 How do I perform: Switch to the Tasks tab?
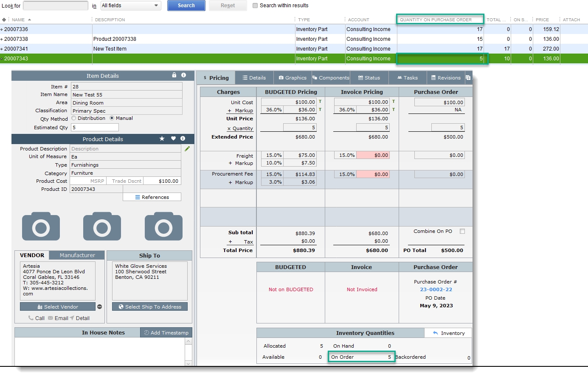pyautogui.click(x=408, y=78)
